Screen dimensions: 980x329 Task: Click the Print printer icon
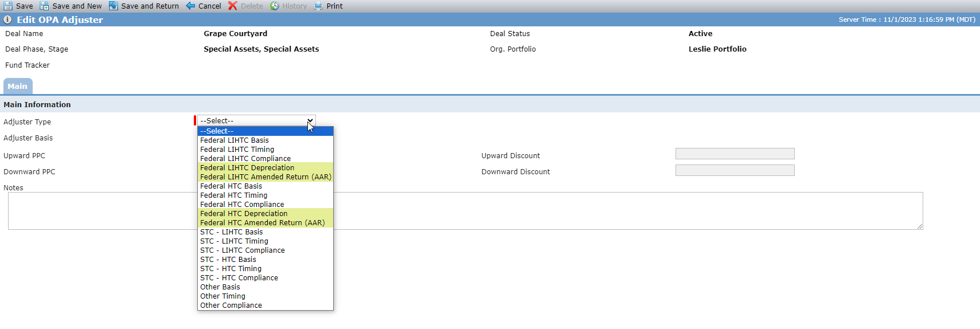click(318, 6)
